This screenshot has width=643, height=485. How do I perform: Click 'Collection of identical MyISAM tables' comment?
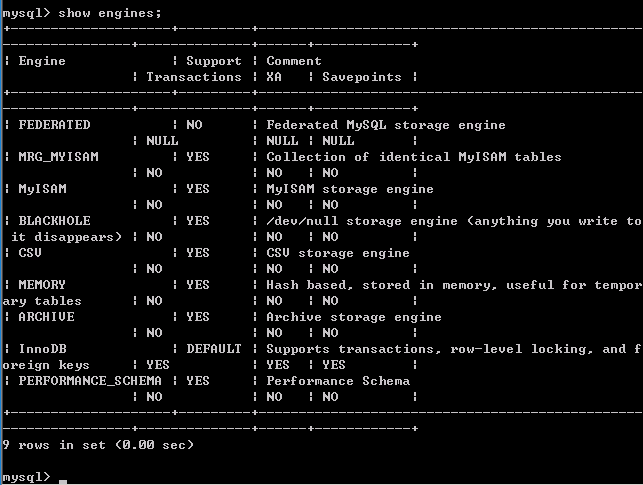pos(414,157)
